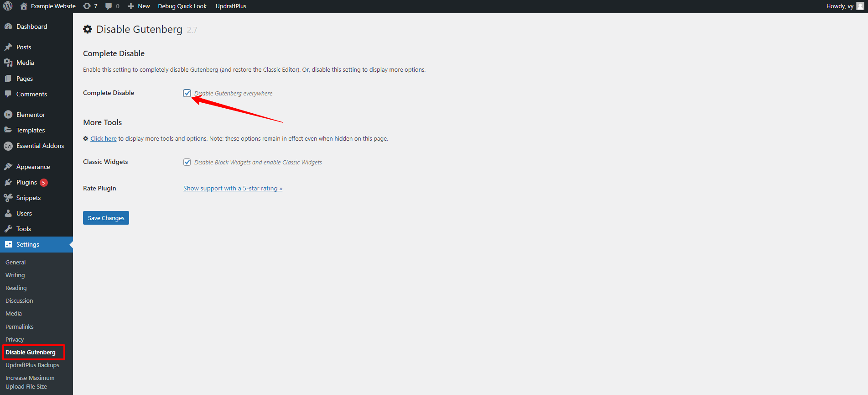Image resolution: width=868 pixels, height=395 pixels.
Task: Click the Media sidebar icon
Action: point(8,63)
